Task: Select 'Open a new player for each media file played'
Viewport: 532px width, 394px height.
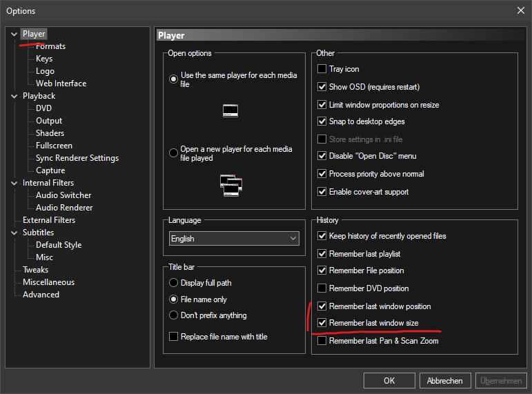Action: (x=173, y=152)
